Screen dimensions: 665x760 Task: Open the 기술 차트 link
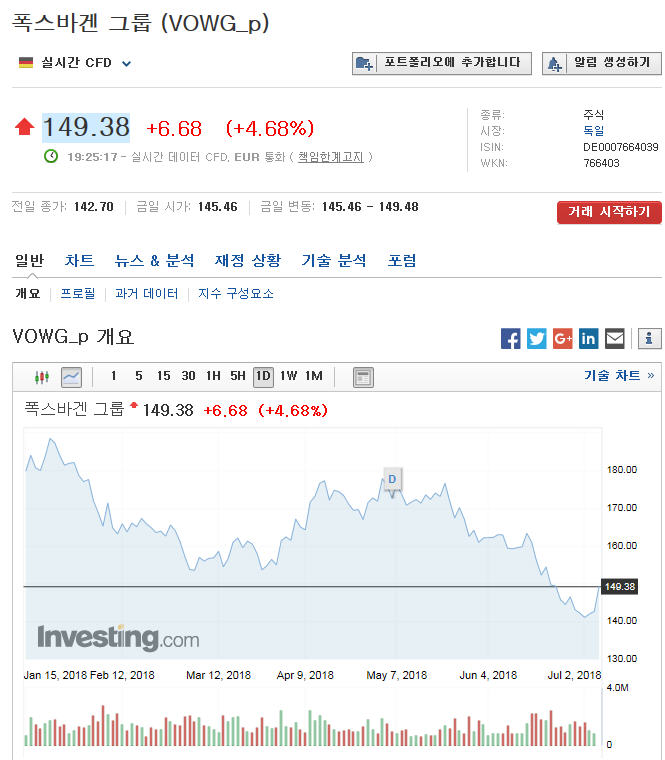pyautogui.click(x=619, y=376)
